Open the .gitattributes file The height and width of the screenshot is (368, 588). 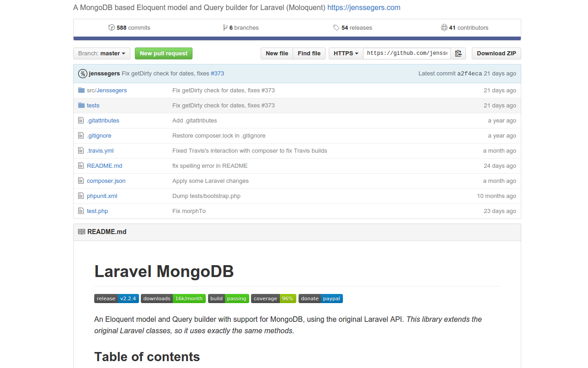pos(103,120)
